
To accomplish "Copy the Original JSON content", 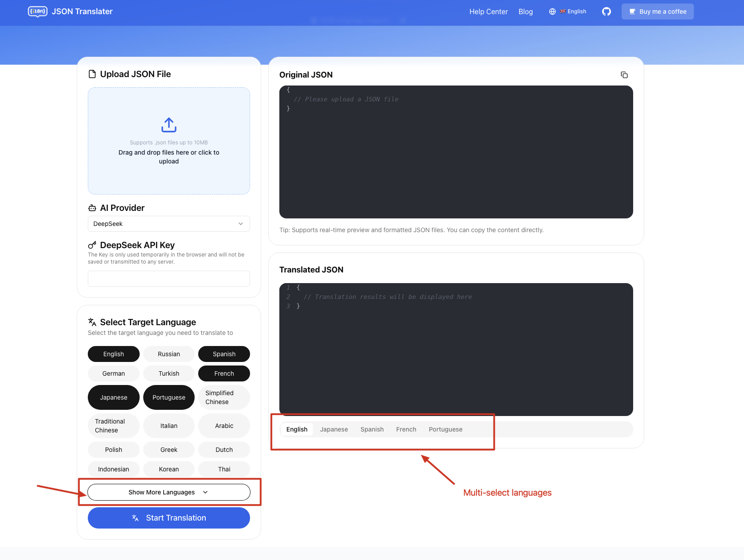I will click(624, 75).
